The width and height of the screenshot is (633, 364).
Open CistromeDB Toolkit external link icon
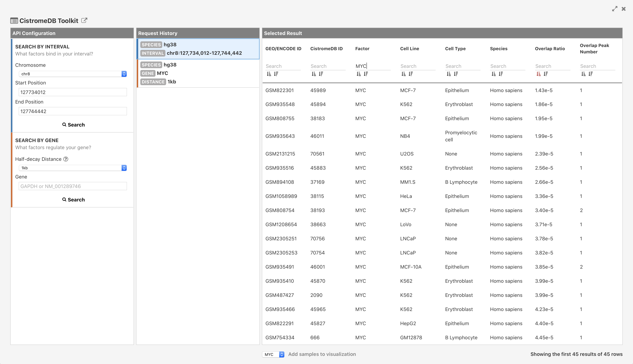click(x=84, y=20)
